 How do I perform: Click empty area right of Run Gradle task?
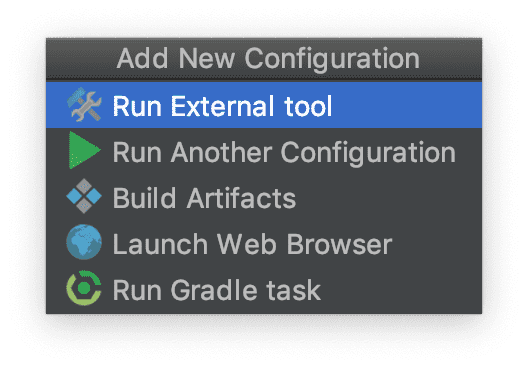[401, 289]
